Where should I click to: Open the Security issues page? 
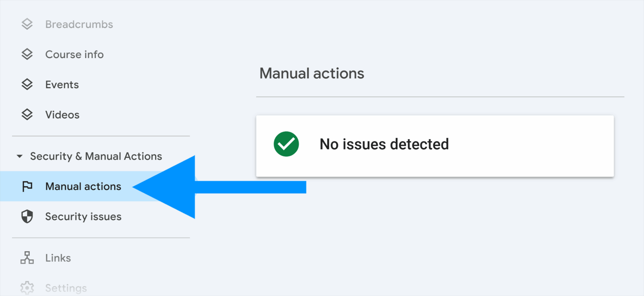tap(83, 216)
